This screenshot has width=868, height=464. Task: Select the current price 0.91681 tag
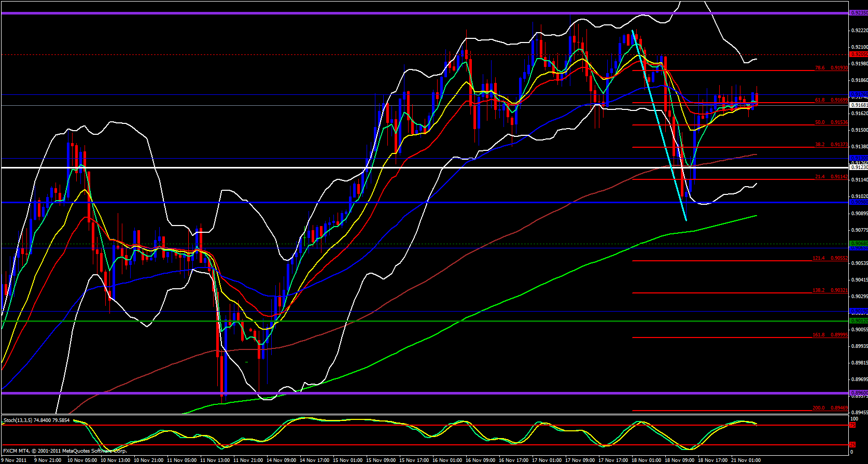858,105
